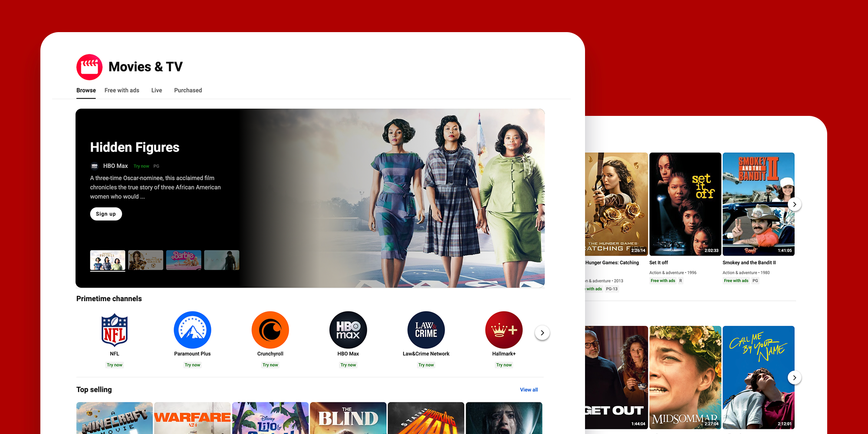This screenshot has width=868, height=434.
Task: Open the Purchased tab
Action: pos(188,90)
